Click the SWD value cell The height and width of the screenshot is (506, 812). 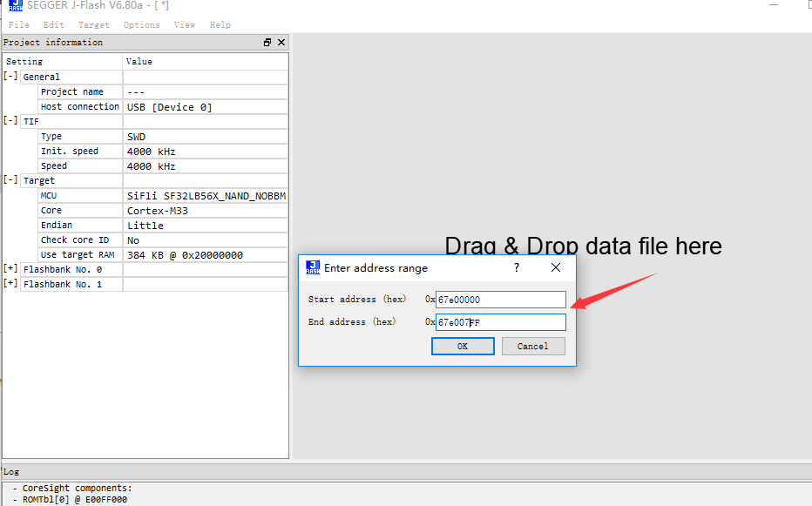pos(205,137)
